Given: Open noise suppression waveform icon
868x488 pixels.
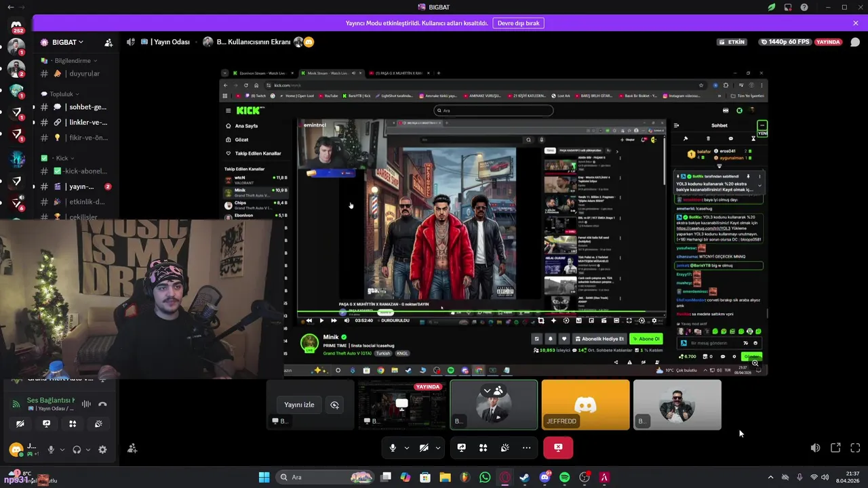Looking at the screenshot, I should pos(86,404).
